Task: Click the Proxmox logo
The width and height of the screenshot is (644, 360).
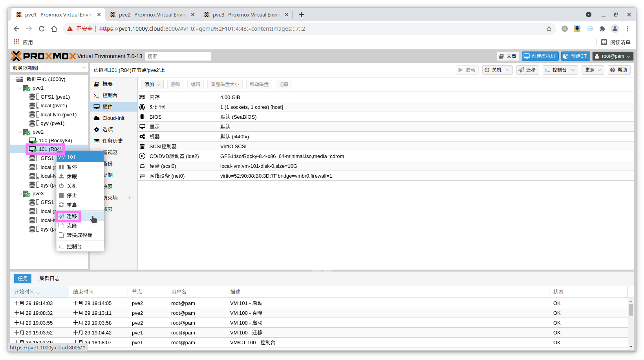Action: [43, 56]
